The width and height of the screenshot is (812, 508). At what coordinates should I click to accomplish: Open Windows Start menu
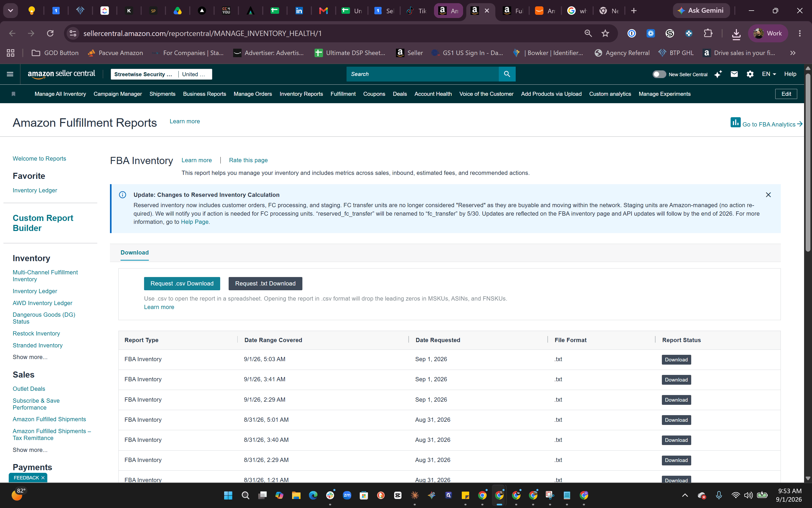pos(228,495)
